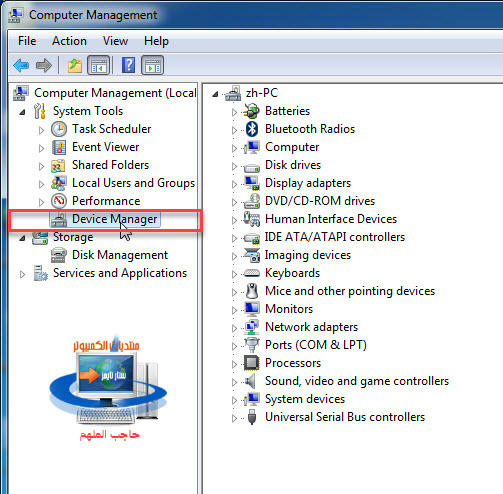Select the Batteries category label
This screenshot has width=503, height=494.
tap(287, 111)
